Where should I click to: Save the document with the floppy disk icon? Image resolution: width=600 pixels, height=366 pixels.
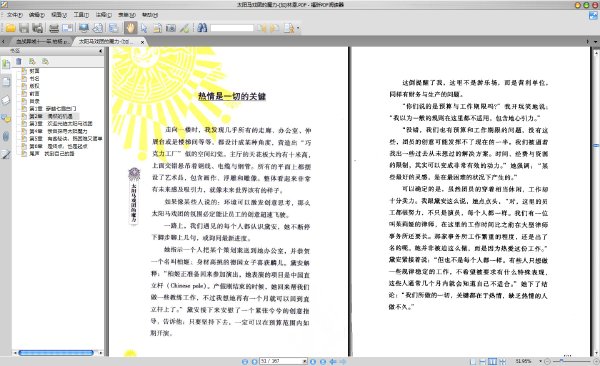(24, 28)
